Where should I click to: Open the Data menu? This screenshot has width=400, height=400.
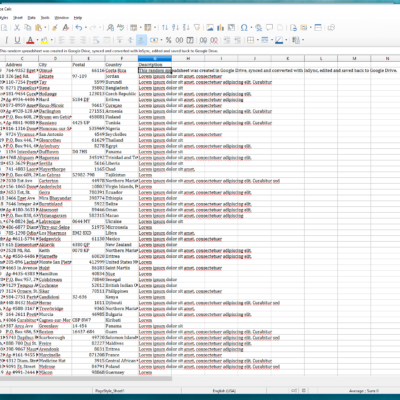click(31, 18)
